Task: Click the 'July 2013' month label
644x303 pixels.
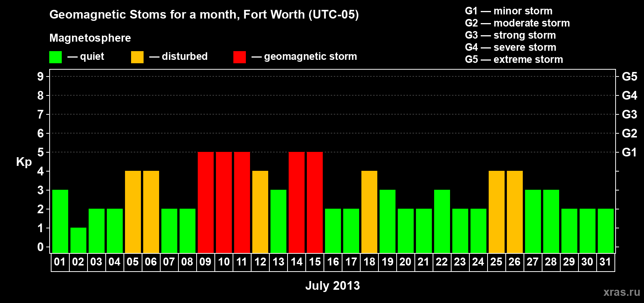Action: (333, 286)
